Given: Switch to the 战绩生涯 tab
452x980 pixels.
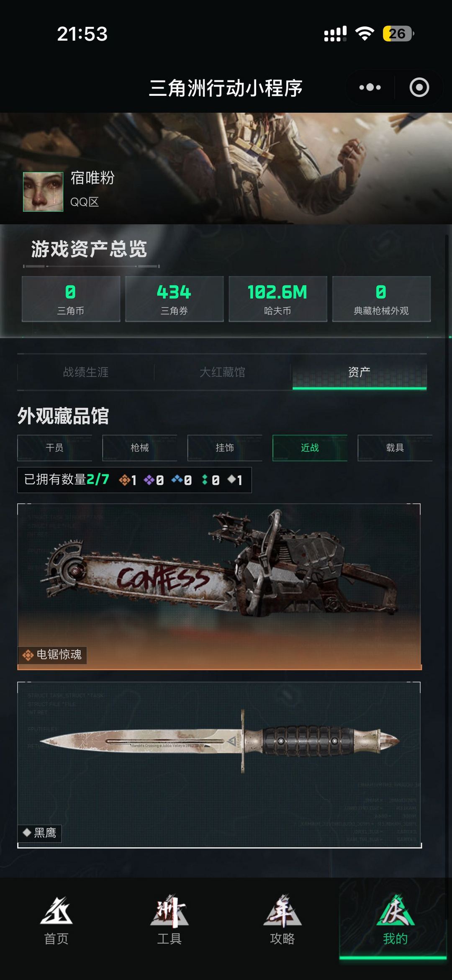Looking at the screenshot, I should tap(86, 372).
